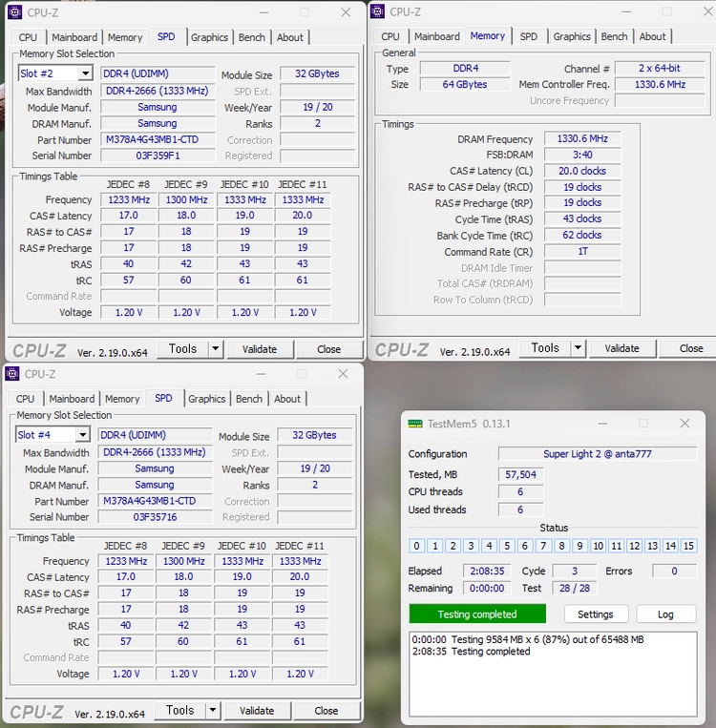The height and width of the screenshot is (728, 716).
Task: Open Mainboard tab in Slot #4 window
Action: pyautogui.click(x=72, y=399)
